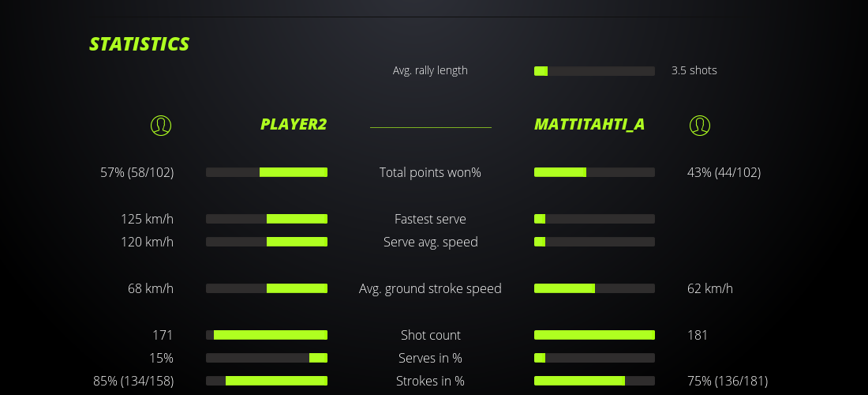Select the Serve avg. speed label
Viewport: 868px width, 395px height.
point(430,242)
